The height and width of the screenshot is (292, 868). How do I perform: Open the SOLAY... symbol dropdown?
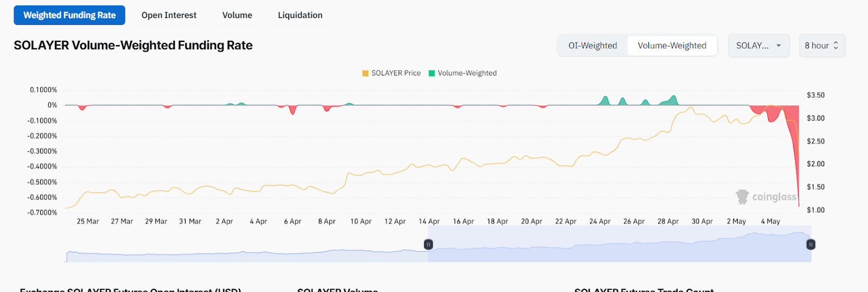coord(758,46)
